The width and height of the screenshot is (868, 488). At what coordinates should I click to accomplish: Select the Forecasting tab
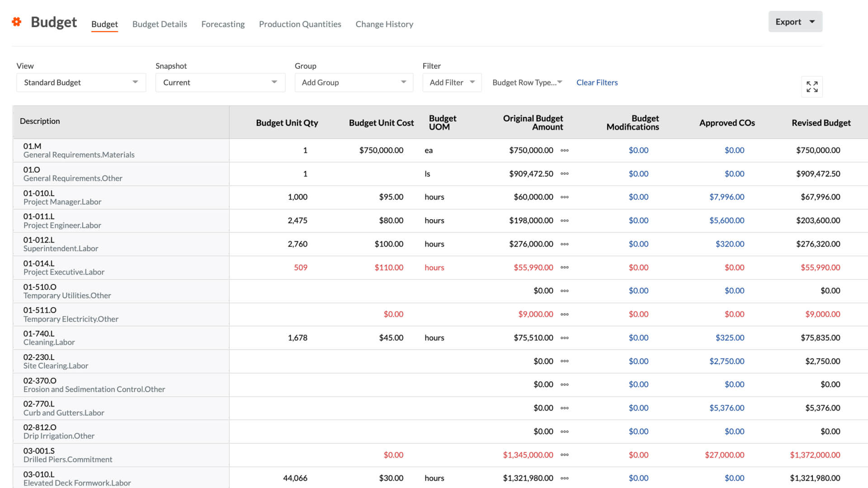tap(223, 24)
